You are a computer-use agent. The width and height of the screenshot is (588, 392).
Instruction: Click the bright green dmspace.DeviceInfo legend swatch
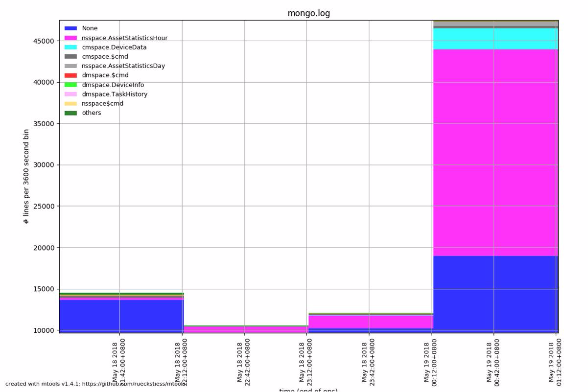click(x=71, y=85)
